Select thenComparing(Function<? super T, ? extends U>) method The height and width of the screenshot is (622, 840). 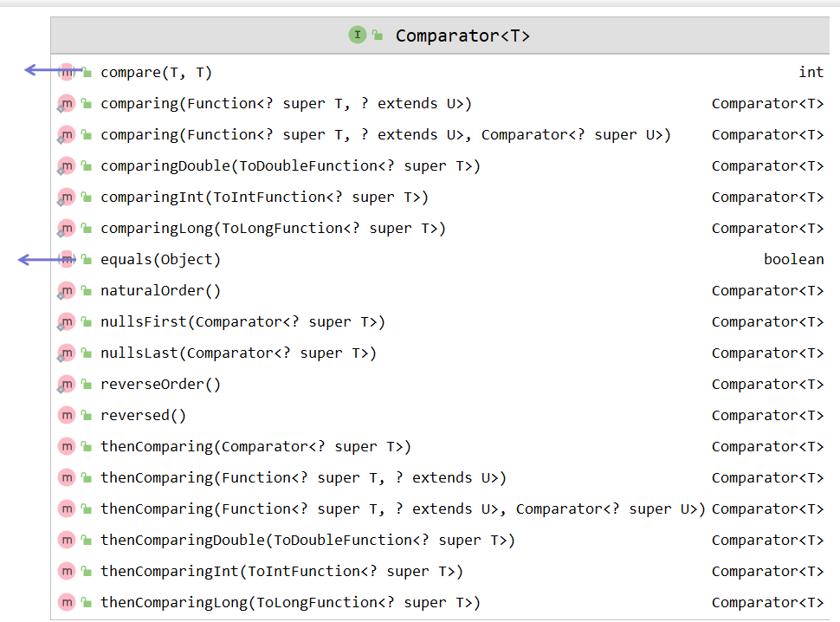coord(303,478)
